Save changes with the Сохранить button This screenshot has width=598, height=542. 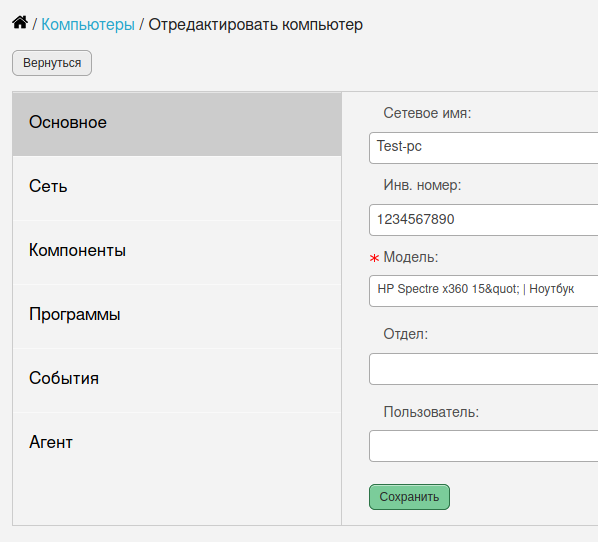tap(409, 497)
